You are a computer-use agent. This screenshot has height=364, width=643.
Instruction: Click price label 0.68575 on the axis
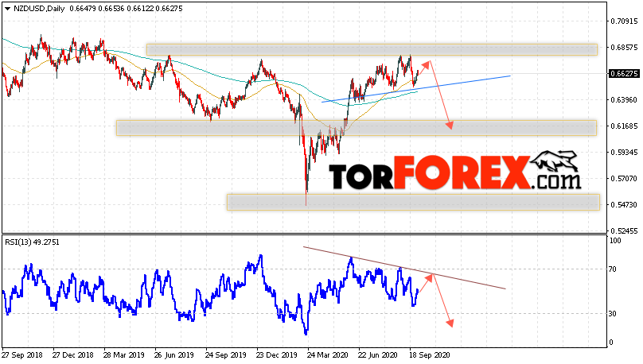tap(624, 47)
